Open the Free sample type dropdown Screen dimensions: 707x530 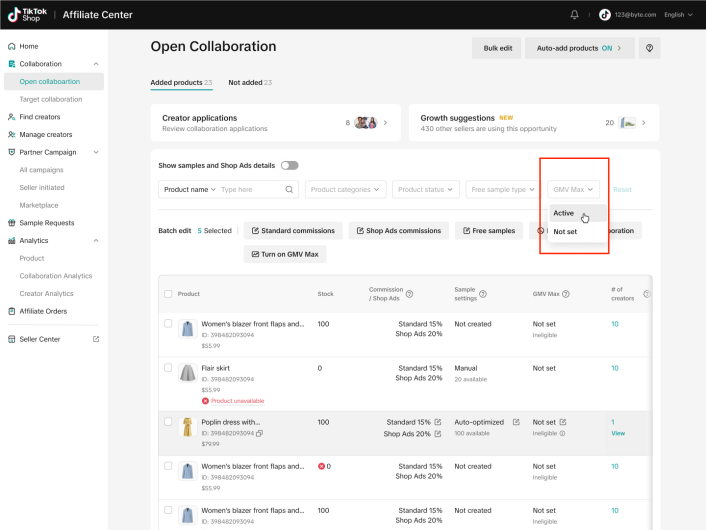[x=503, y=189]
